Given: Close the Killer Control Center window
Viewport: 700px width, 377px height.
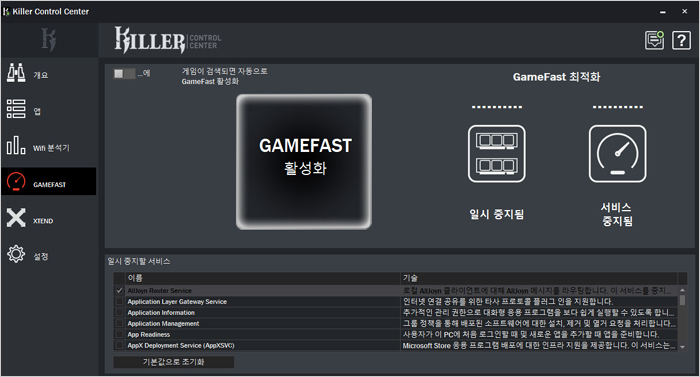Looking at the screenshot, I should point(684,12).
